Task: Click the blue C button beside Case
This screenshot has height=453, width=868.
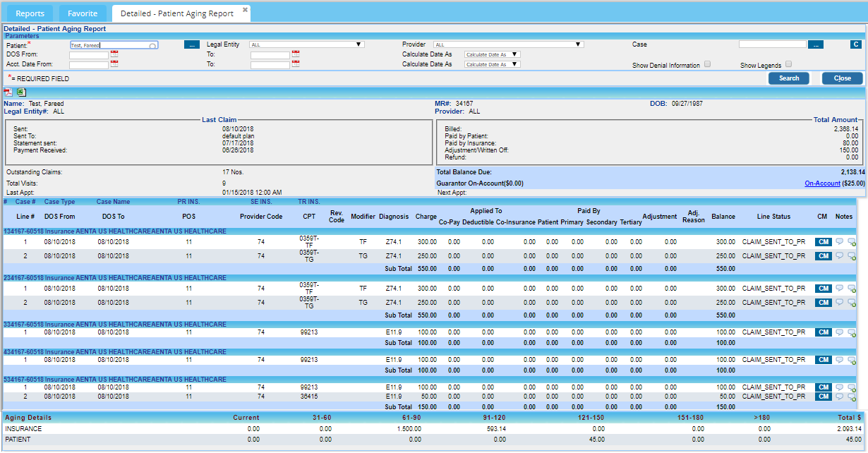Action: [855, 44]
